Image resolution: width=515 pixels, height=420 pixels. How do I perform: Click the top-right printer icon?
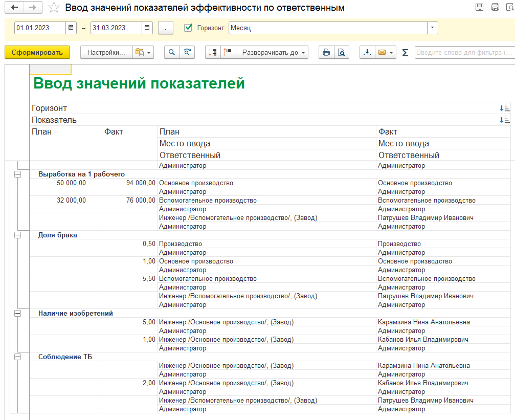[x=495, y=7]
